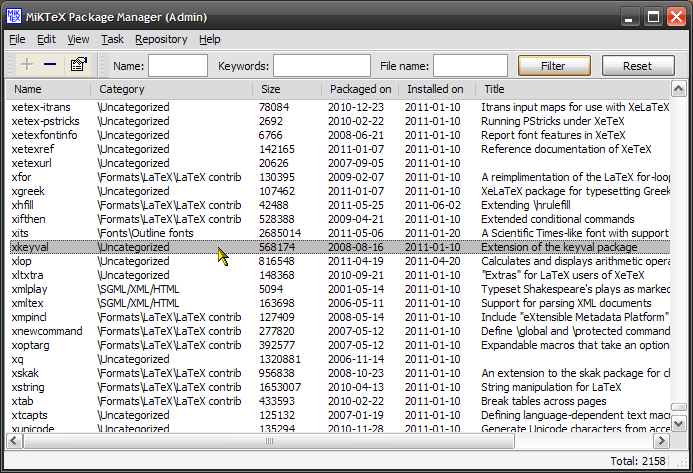This screenshot has height=473, width=693.
Task: Sort by the Size column header
Action: pos(287,89)
